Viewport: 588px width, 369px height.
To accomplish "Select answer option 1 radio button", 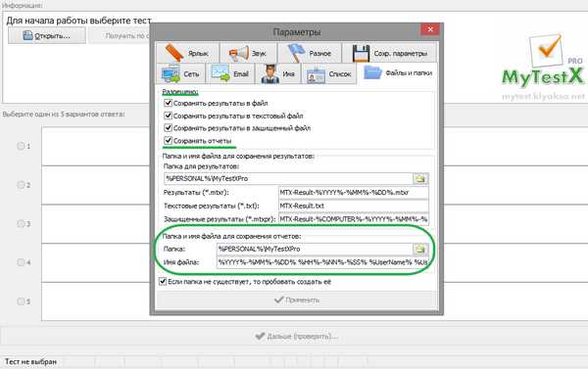I will click(x=21, y=146).
